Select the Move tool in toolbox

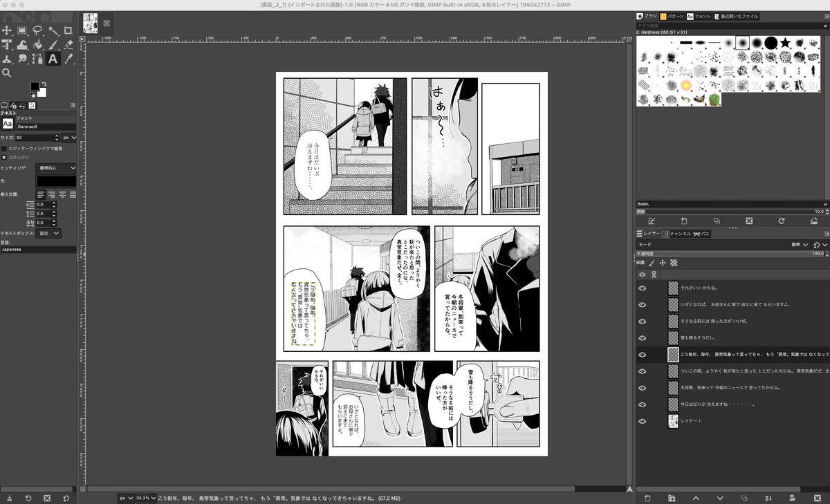pyautogui.click(x=7, y=30)
